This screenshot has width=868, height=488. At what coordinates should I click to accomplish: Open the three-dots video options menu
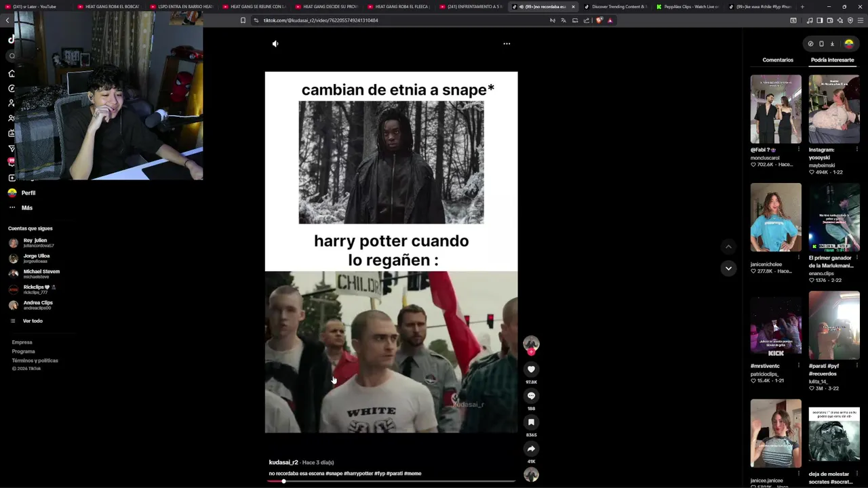[507, 43]
